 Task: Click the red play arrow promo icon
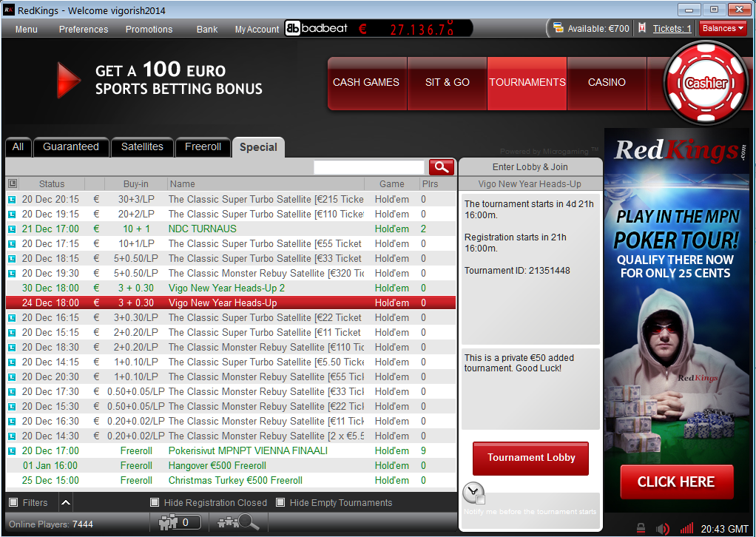(x=69, y=79)
